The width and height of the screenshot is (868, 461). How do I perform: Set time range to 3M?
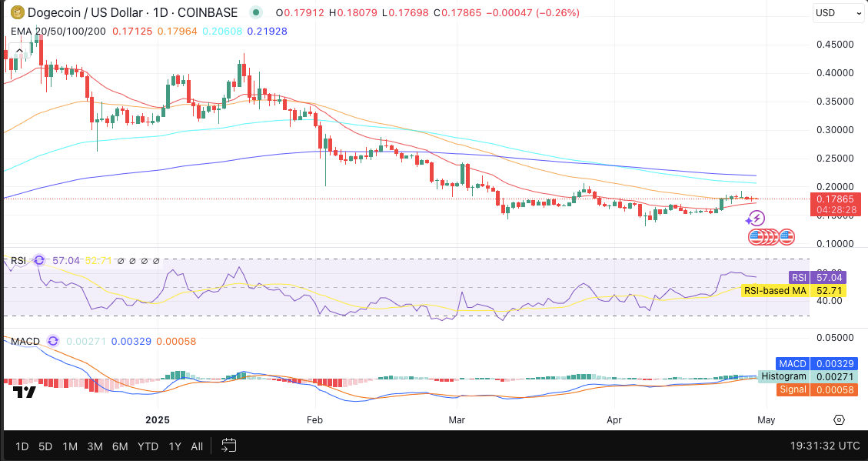click(x=95, y=446)
